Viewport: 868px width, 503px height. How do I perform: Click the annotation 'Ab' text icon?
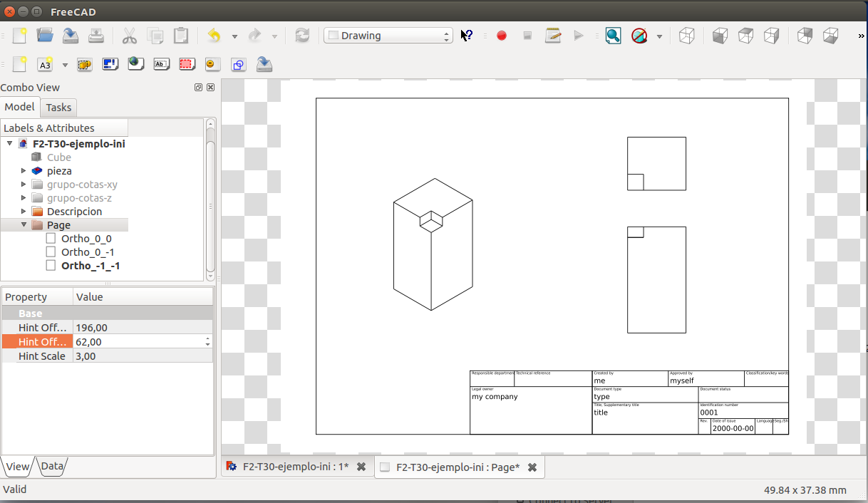162,65
